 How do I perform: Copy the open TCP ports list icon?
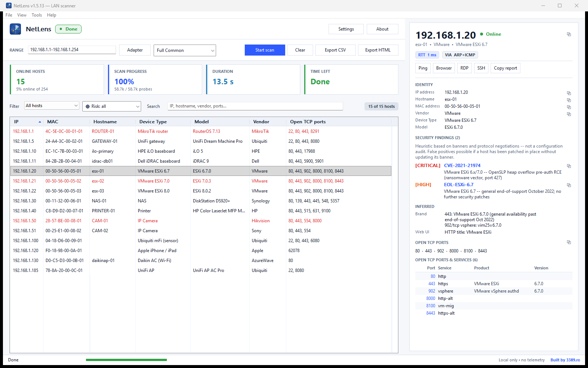click(569, 242)
